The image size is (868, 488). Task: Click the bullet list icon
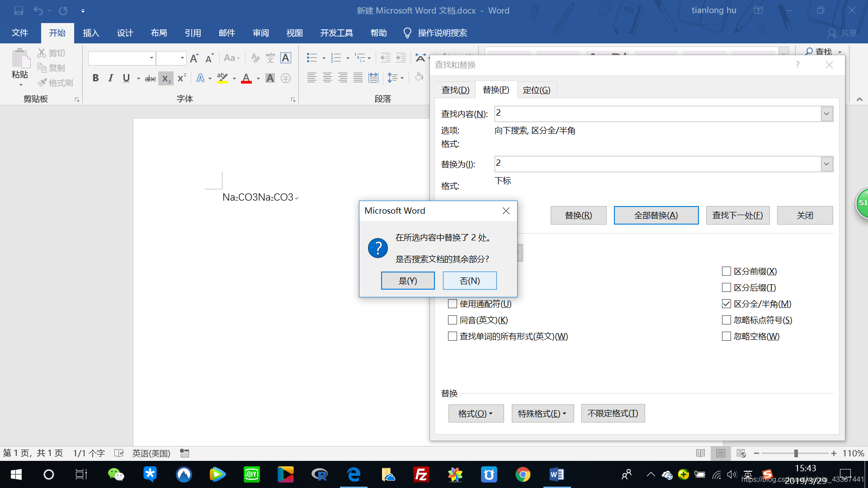point(311,58)
